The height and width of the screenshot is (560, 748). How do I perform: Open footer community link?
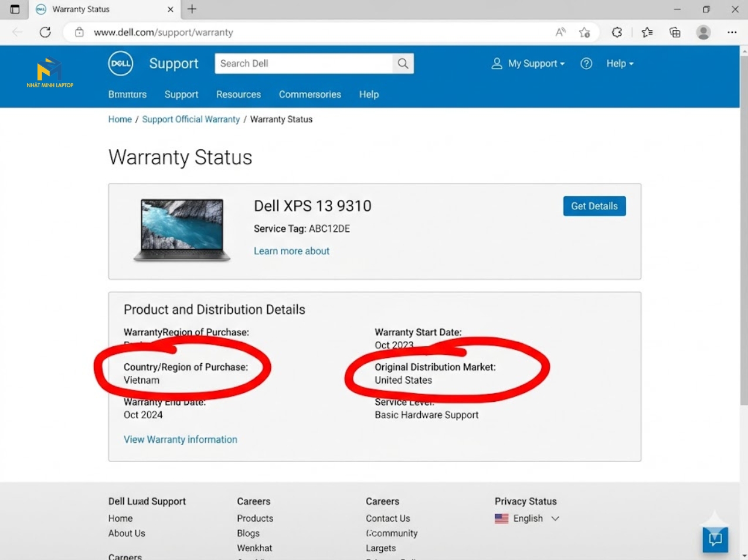tap(392, 533)
